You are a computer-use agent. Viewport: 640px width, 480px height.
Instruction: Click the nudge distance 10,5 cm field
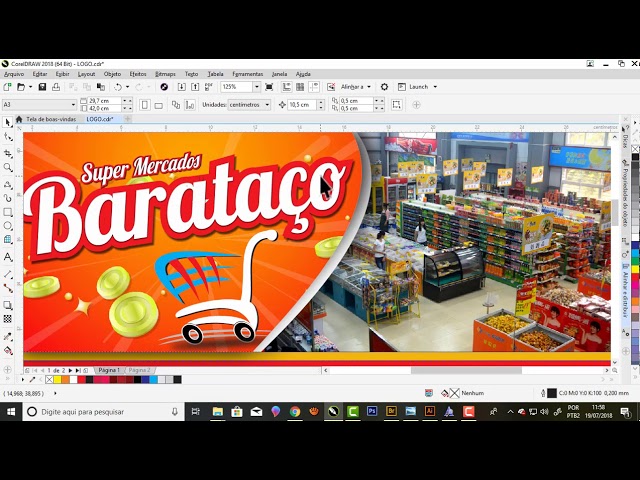[x=302, y=105]
